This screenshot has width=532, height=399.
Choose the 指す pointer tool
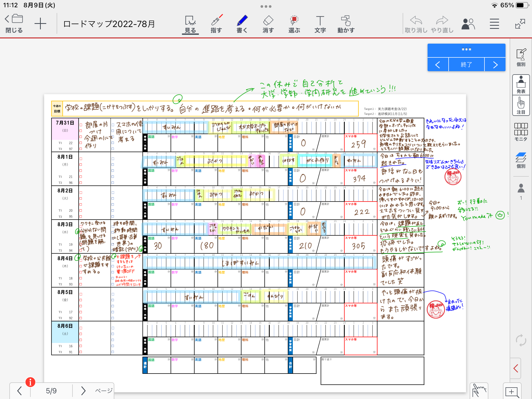(x=216, y=24)
